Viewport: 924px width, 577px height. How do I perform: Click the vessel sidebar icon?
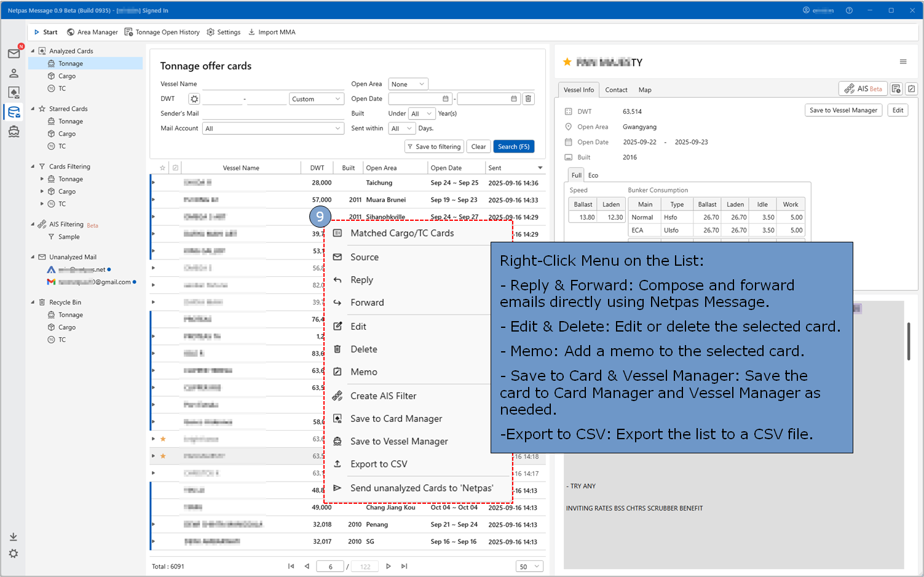coord(14,132)
